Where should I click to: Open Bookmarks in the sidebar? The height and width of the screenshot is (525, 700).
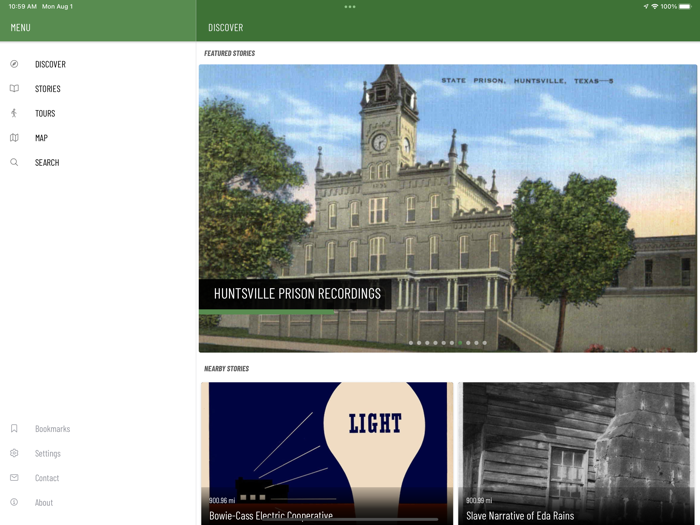pos(53,429)
